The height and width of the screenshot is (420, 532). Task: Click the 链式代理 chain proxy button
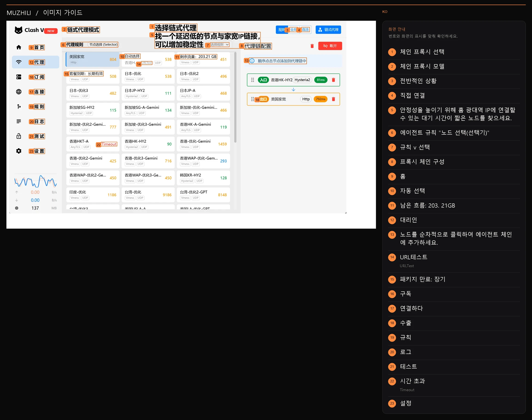(x=328, y=30)
